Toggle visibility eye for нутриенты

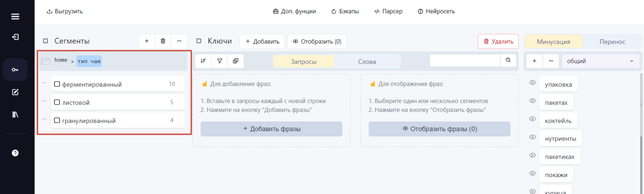[532, 137]
